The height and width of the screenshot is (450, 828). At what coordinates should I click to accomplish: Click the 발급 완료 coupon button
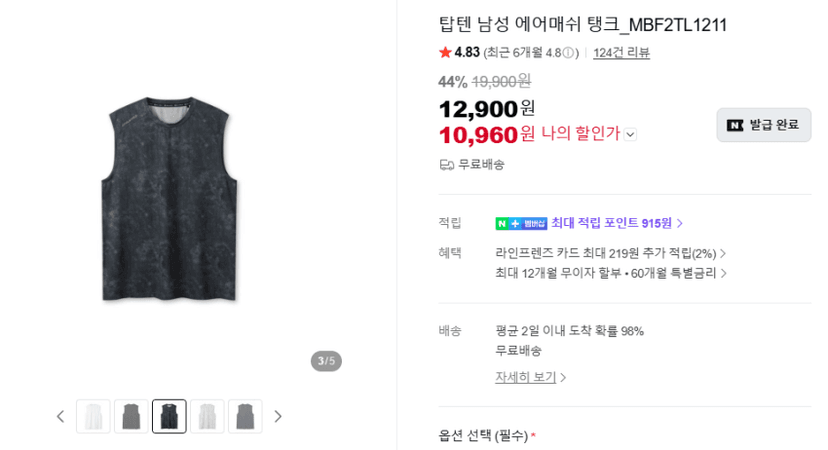pos(764,125)
